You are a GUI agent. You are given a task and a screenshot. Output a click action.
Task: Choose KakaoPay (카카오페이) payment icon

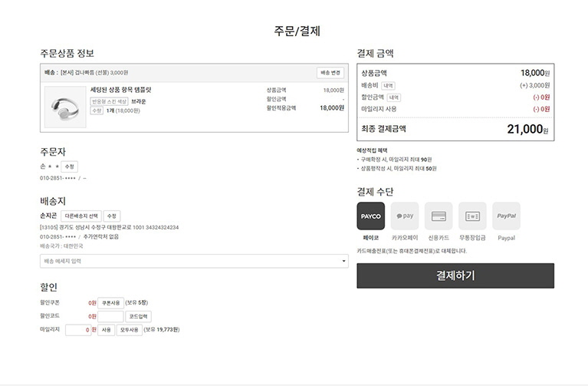tap(405, 216)
